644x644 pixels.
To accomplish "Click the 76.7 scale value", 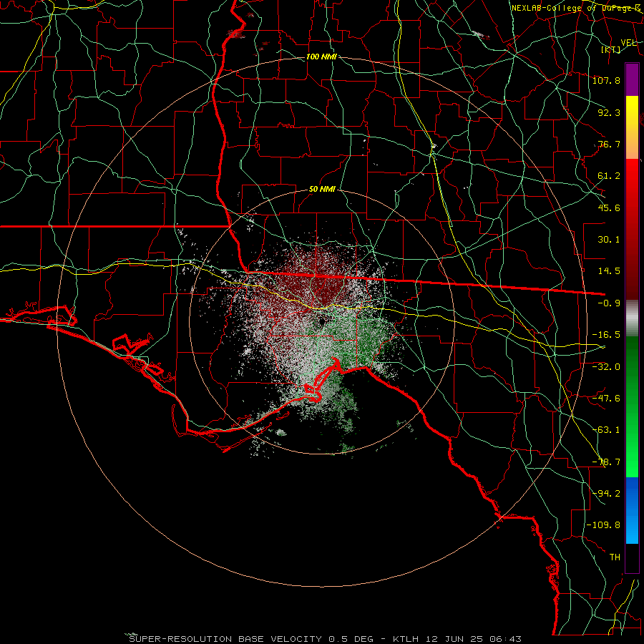I will tap(609, 144).
